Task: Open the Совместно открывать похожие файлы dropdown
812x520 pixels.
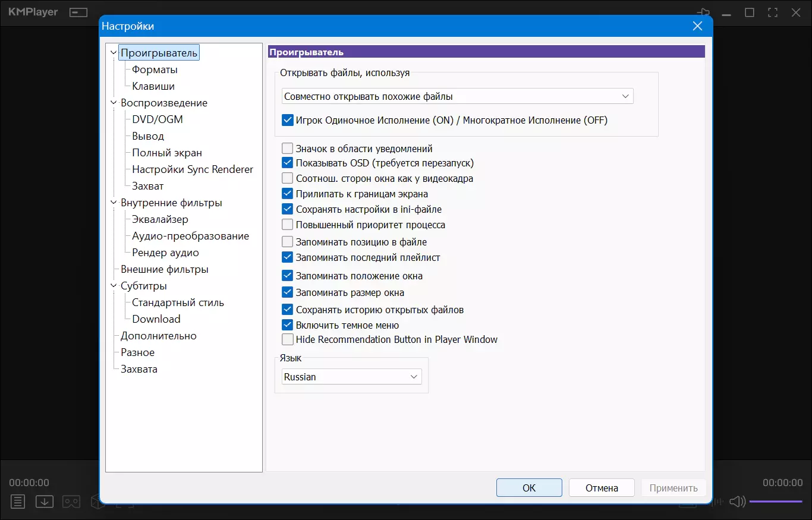Action: pos(457,96)
